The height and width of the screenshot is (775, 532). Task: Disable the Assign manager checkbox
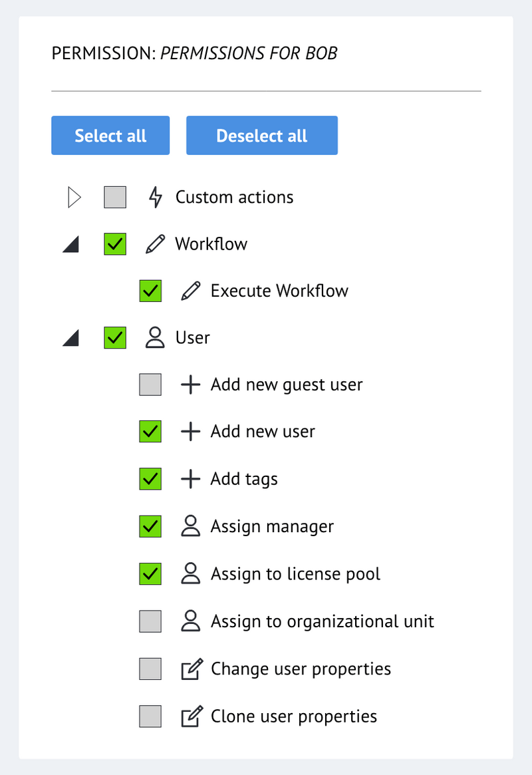(150, 526)
